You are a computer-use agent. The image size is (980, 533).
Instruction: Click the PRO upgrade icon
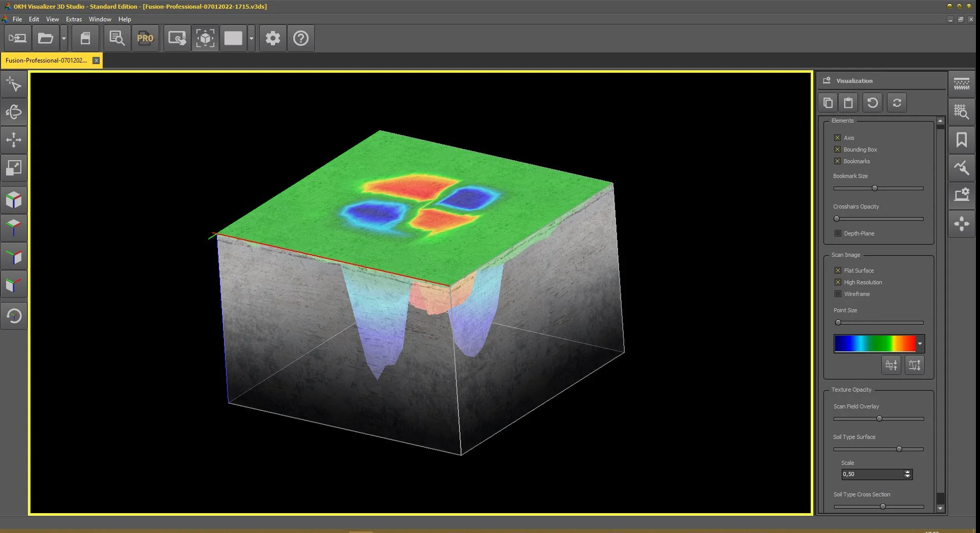click(x=145, y=38)
